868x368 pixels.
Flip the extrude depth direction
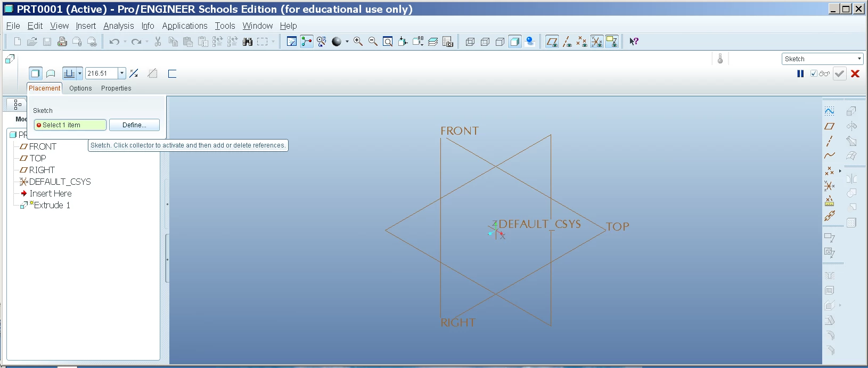[134, 73]
